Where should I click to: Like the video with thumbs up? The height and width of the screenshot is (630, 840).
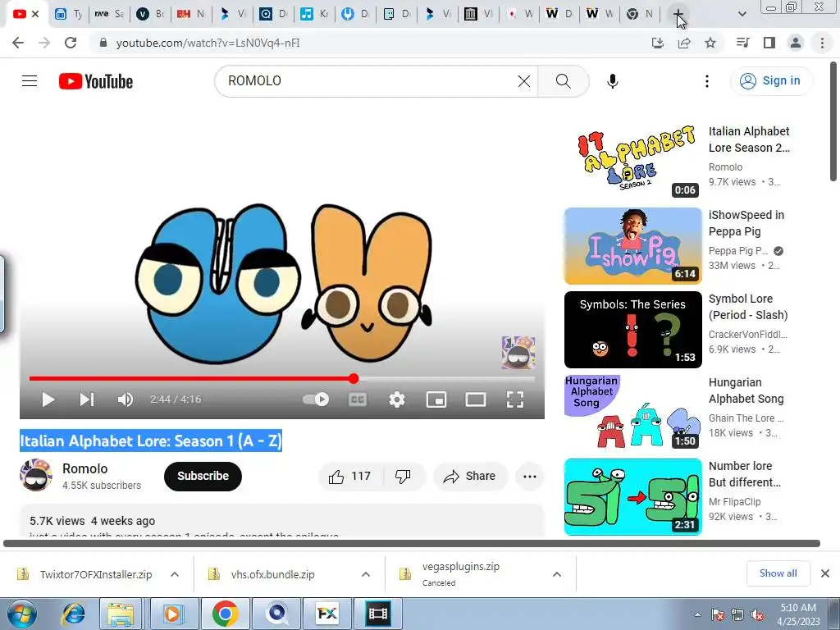click(x=350, y=477)
